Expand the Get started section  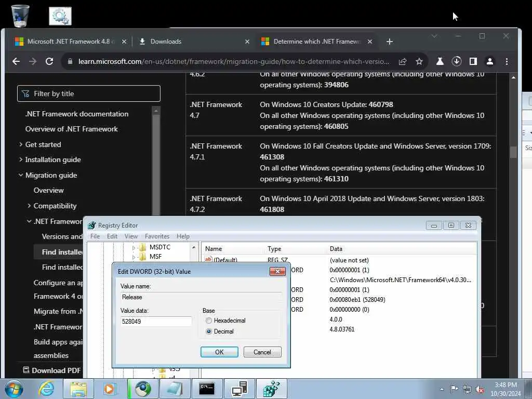(21, 144)
